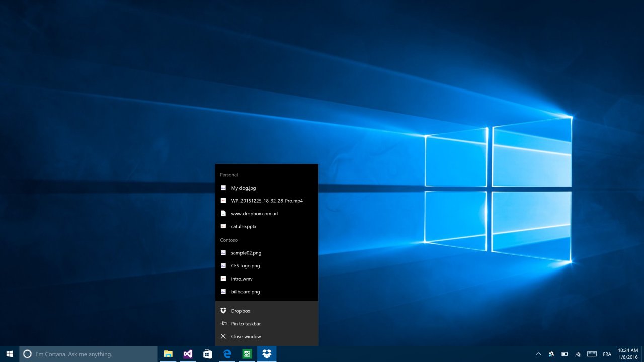
Task: Open the Windows Store taskbar icon
Action: tap(207, 354)
